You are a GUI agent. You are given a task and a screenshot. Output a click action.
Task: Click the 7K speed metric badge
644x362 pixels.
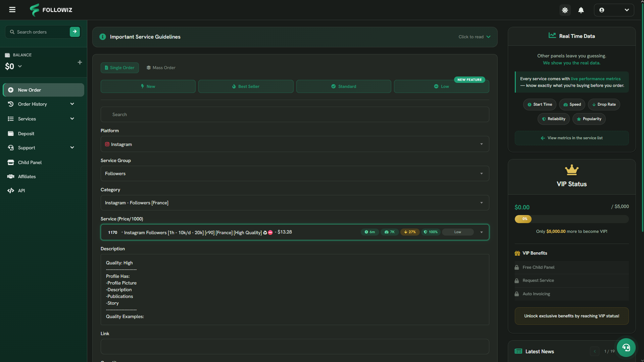click(x=390, y=232)
